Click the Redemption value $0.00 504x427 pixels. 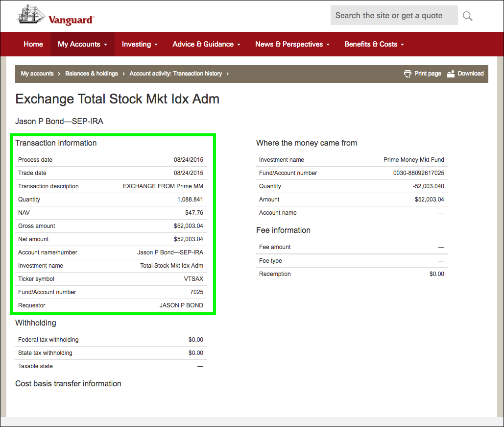coord(437,274)
